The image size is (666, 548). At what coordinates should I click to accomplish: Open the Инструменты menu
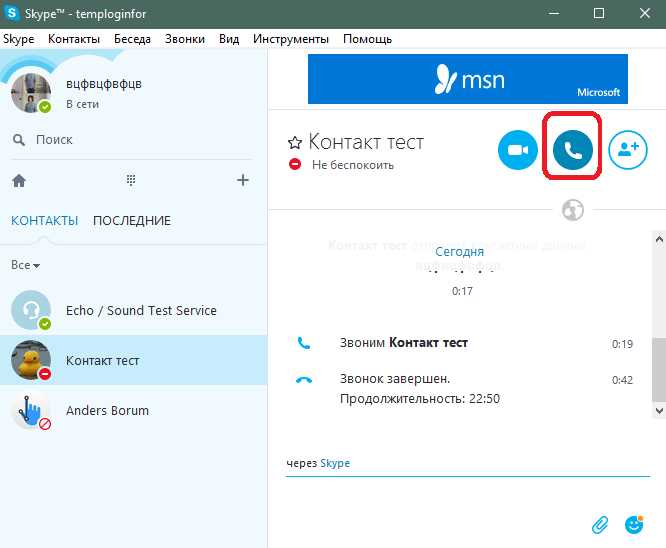[x=291, y=39]
